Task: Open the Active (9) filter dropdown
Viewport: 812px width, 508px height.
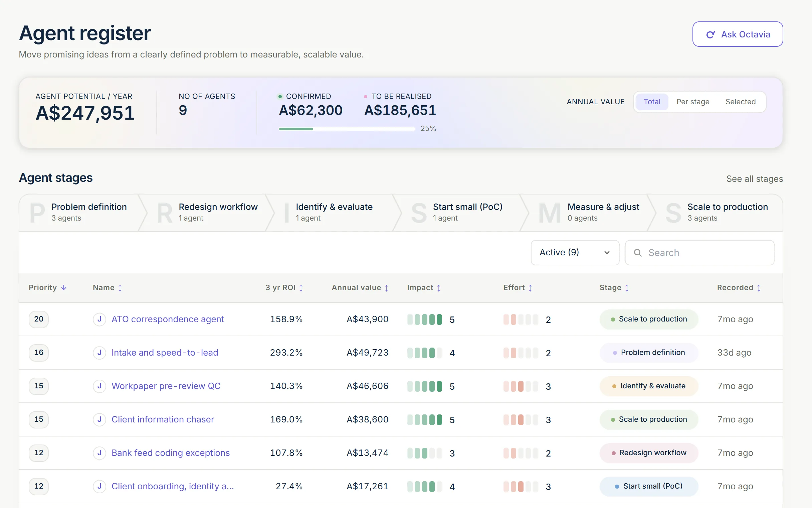Action: click(x=575, y=253)
